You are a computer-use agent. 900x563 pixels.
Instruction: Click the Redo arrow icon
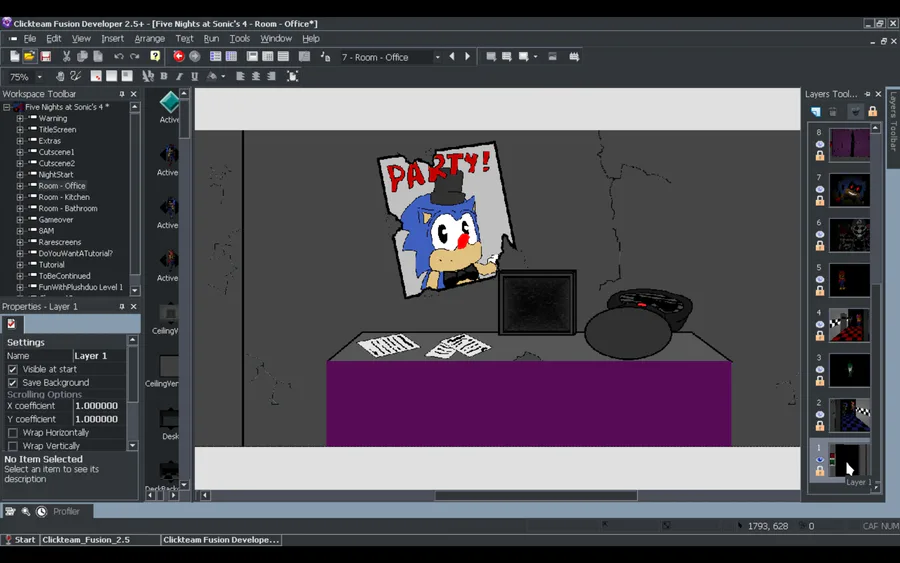[134, 56]
